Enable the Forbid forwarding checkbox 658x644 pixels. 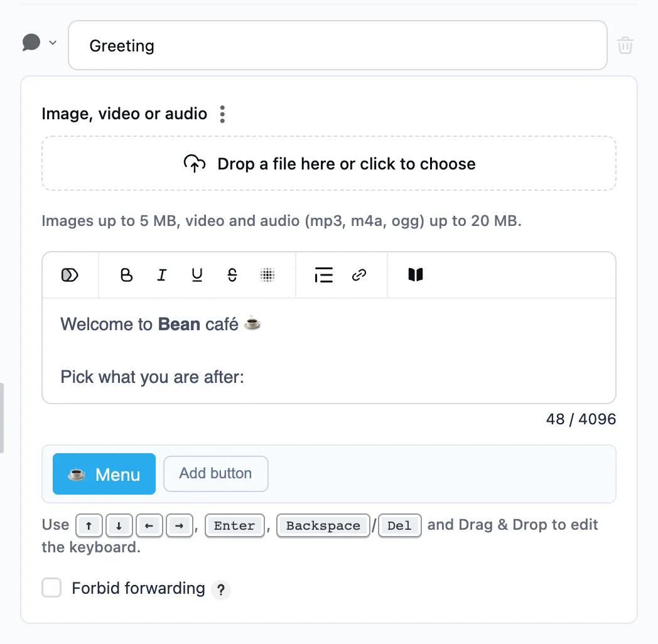[51, 588]
